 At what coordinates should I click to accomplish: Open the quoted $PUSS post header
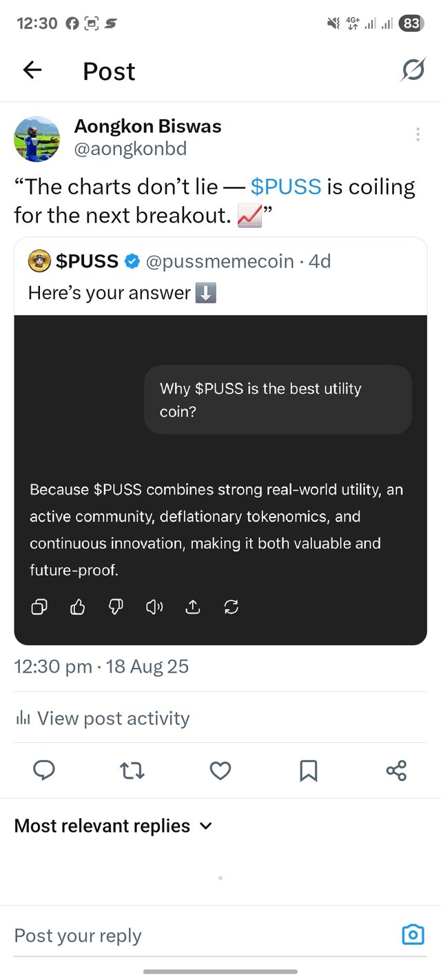pyautogui.click(x=179, y=261)
